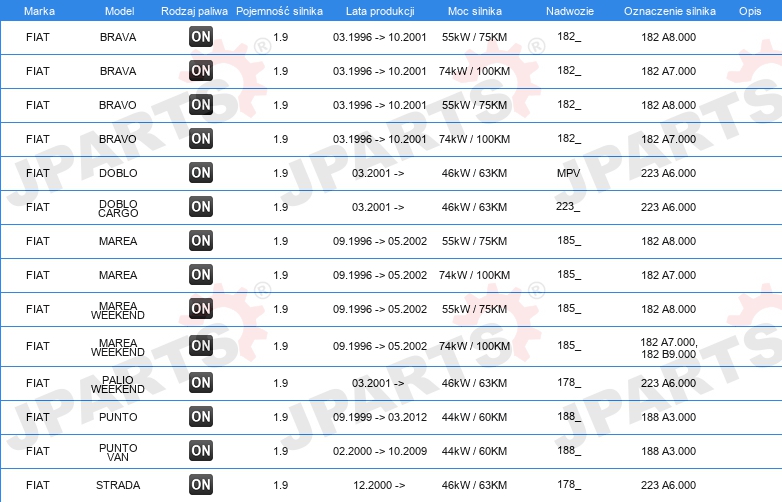Viewport: 782px width, 502px height.
Task: Click the 223_ body code cell
Action: tap(568, 206)
